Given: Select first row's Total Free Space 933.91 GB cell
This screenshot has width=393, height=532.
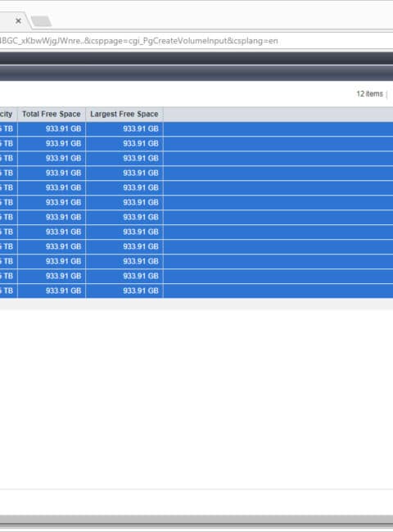Looking at the screenshot, I should 52,129.
